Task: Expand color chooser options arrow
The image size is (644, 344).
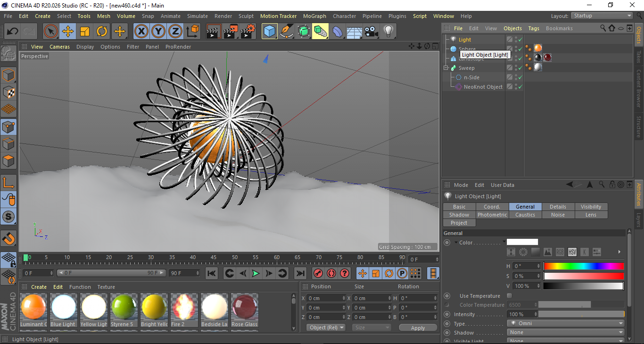Action: point(619,252)
